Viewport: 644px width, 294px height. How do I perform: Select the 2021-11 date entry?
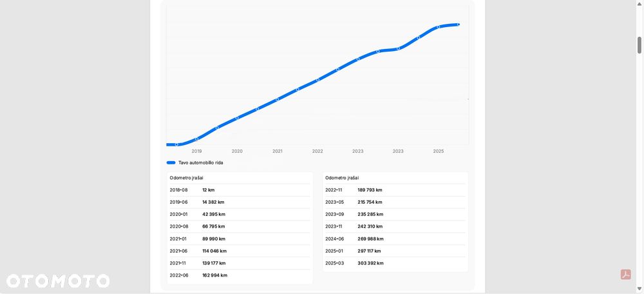(178, 263)
